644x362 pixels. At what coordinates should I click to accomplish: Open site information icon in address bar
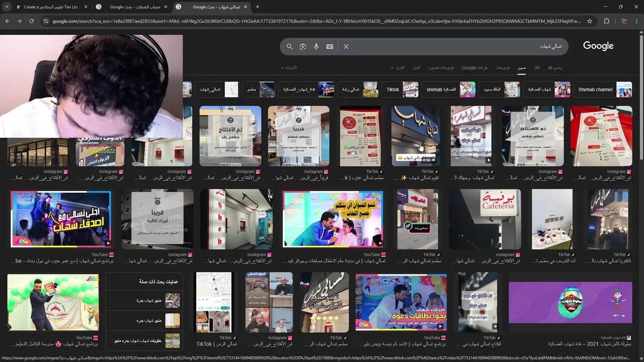tap(46, 21)
